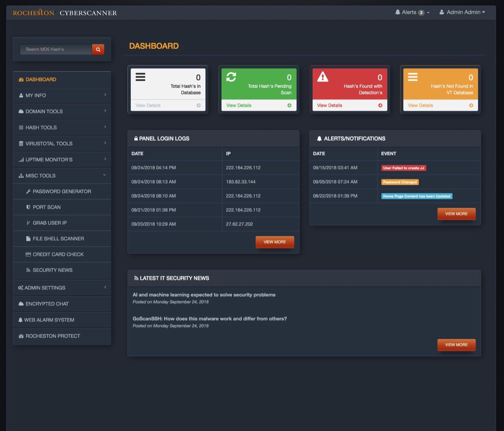Click the Password Generator wrench icon
Image resolution: width=504 pixels, height=431 pixels.
point(29,192)
